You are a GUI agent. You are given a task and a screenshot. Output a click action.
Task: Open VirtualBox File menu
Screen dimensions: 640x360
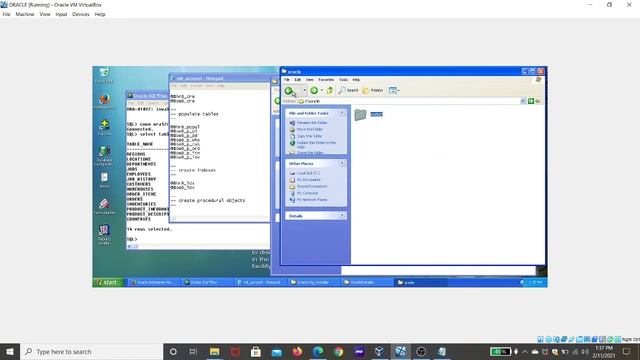[x=6, y=14]
